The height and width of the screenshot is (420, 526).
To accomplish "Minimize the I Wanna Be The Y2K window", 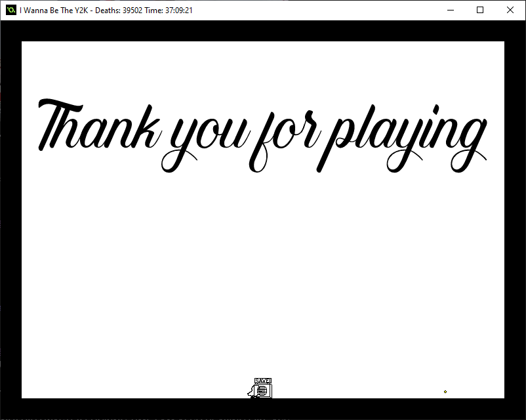I will point(451,10).
